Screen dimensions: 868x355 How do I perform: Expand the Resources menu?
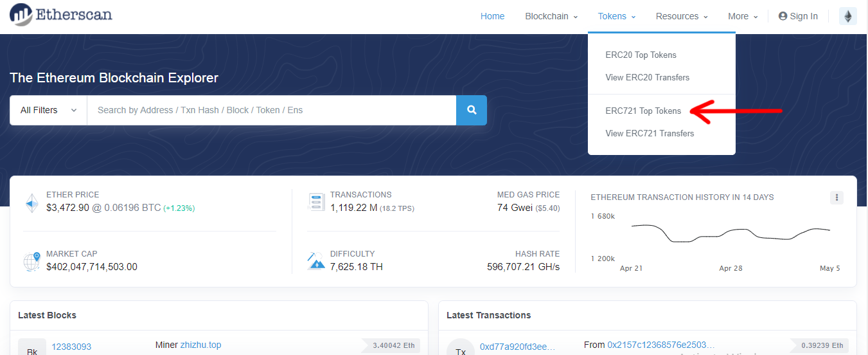(x=682, y=16)
